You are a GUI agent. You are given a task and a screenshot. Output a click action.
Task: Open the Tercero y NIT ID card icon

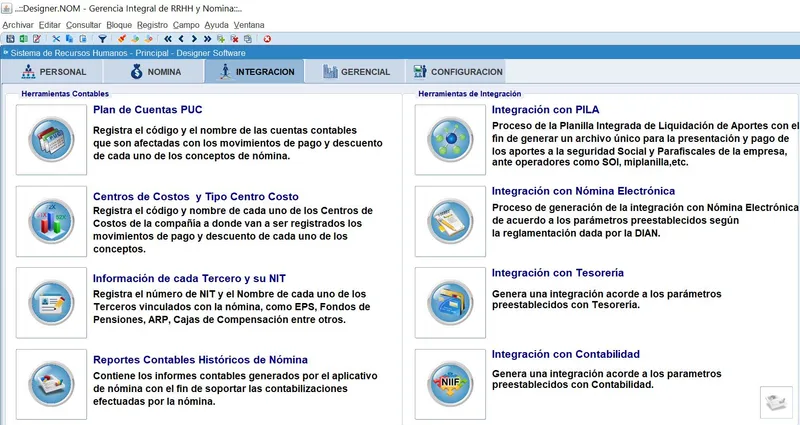(52, 303)
